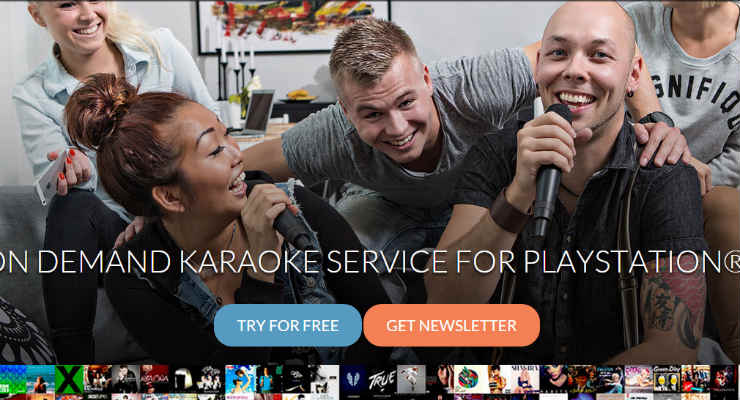The width and height of the screenshot is (740, 400).
Task: Select the dark blue angel wings album cover
Action: [x=354, y=379]
